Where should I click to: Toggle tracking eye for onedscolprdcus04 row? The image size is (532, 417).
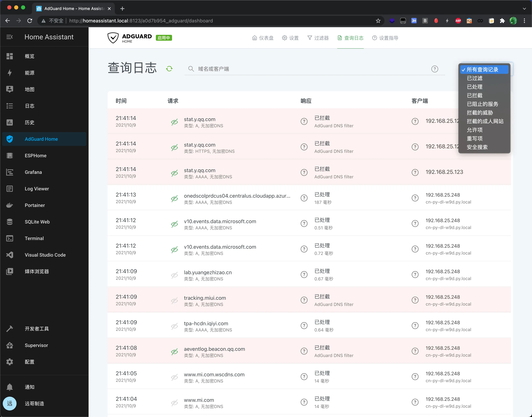tap(174, 198)
